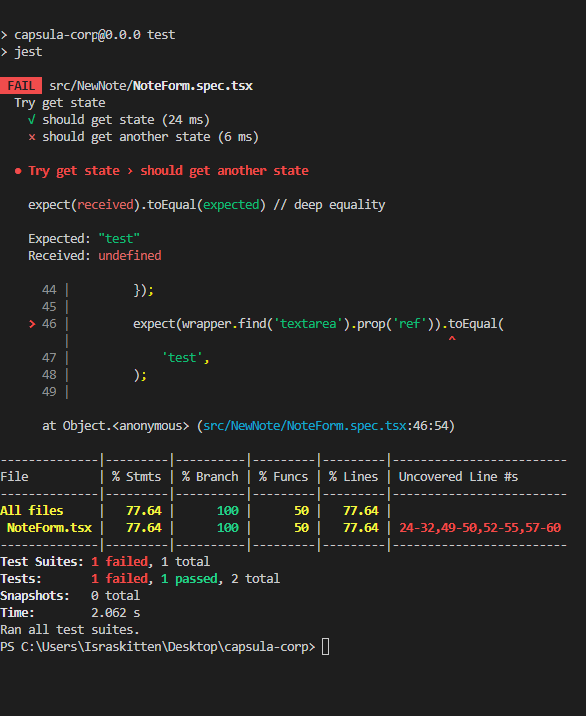Click the PS C:\Users\Israskitten prompt line
Viewport: 586px width, 716px height.
158,647
